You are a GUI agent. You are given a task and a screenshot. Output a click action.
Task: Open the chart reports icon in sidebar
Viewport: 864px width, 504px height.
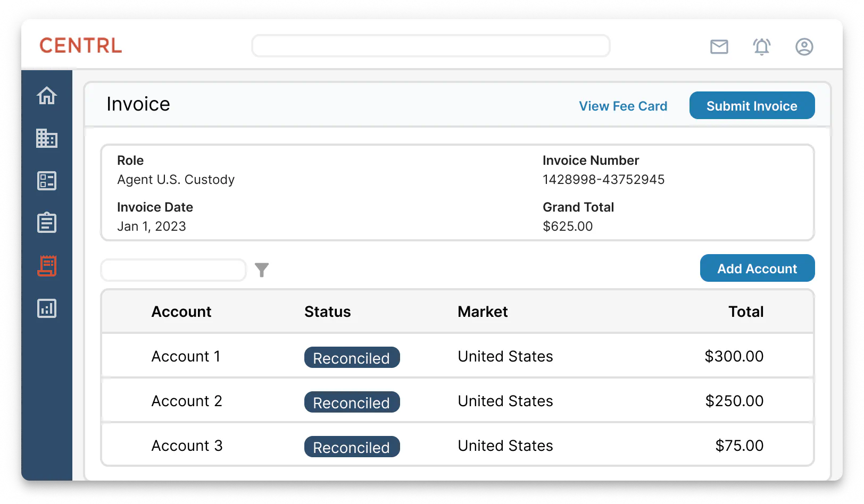click(x=47, y=308)
